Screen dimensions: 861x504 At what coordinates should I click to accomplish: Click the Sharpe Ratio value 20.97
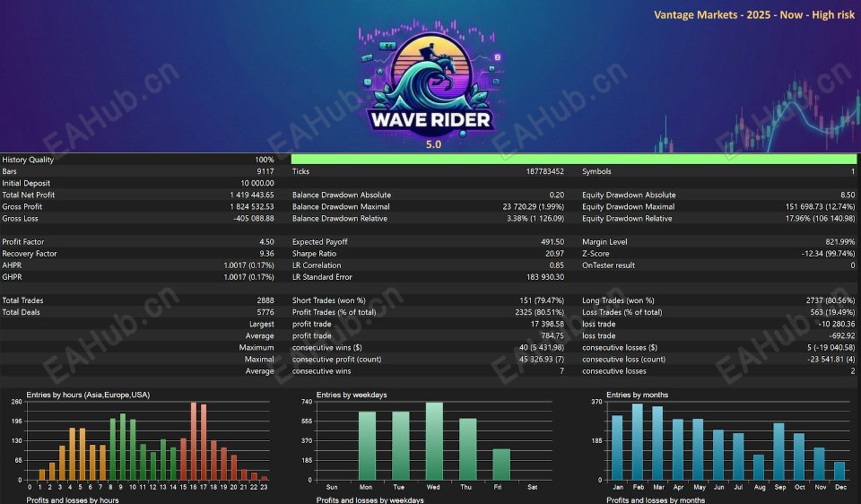[x=554, y=254]
